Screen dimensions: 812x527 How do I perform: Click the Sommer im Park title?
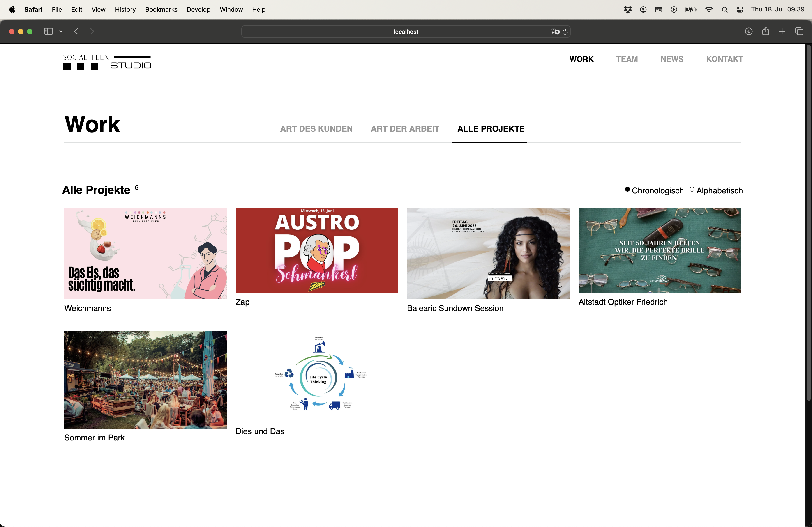click(x=95, y=438)
